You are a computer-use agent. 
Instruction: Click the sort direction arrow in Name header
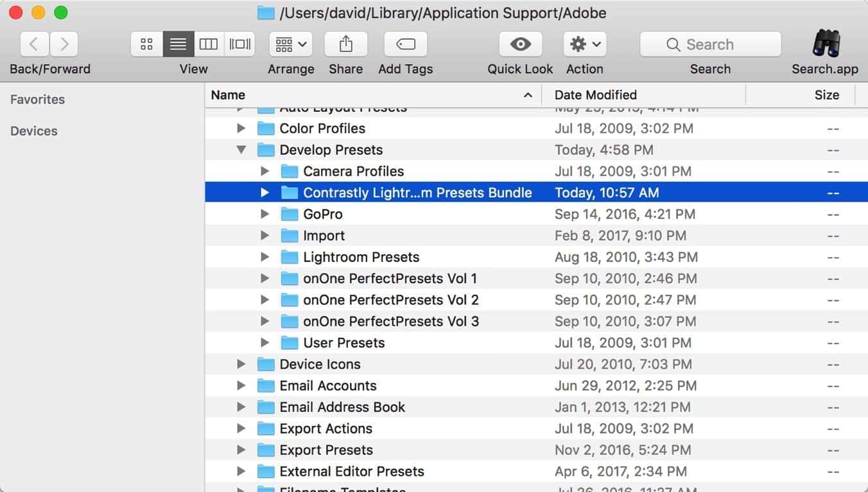pyautogui.click(x=528, y=95)
